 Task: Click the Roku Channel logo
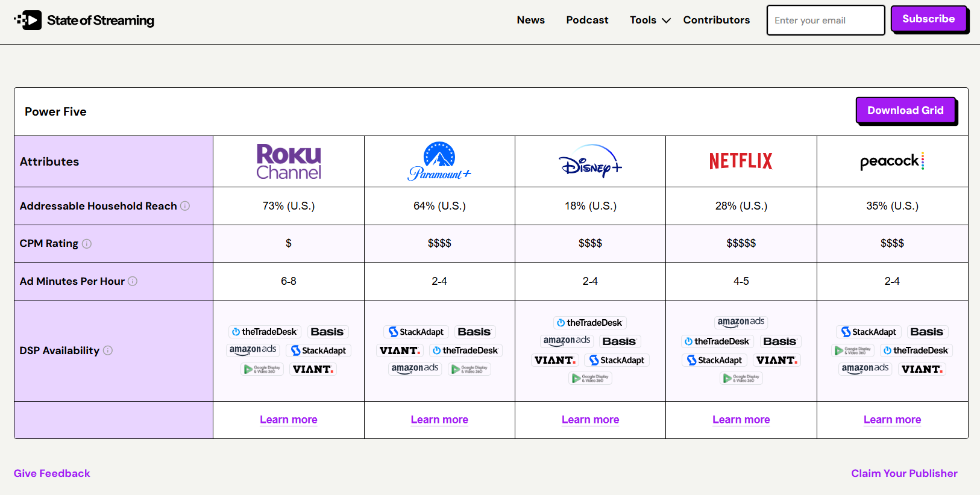click(289, 161)
